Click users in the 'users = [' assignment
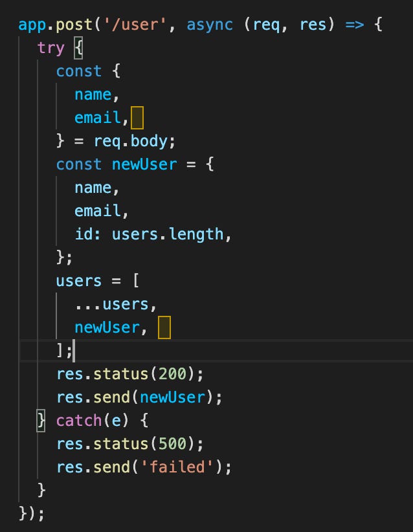413x532 pixels. click(79, 282)
